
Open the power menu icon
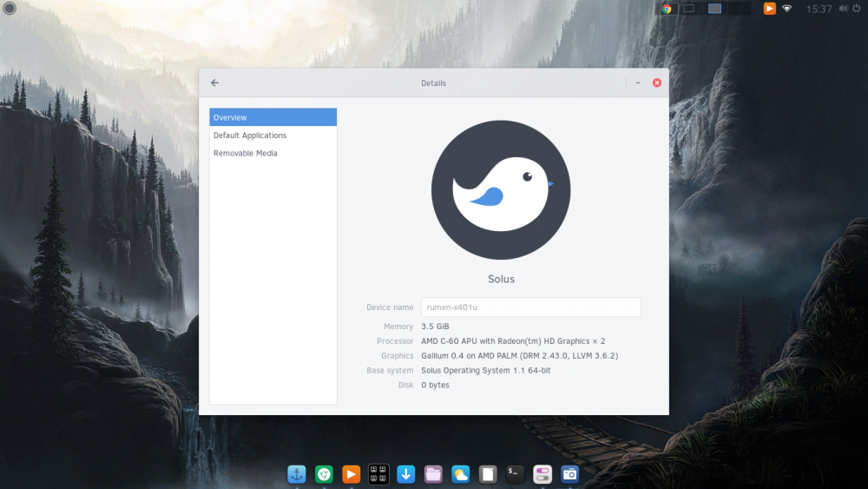click(x=857, y=9)
